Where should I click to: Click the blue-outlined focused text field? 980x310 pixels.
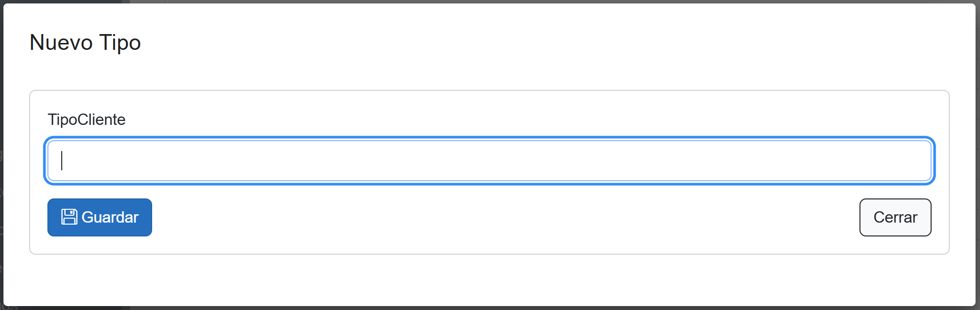pyautogui.click(x=489, y=161)
